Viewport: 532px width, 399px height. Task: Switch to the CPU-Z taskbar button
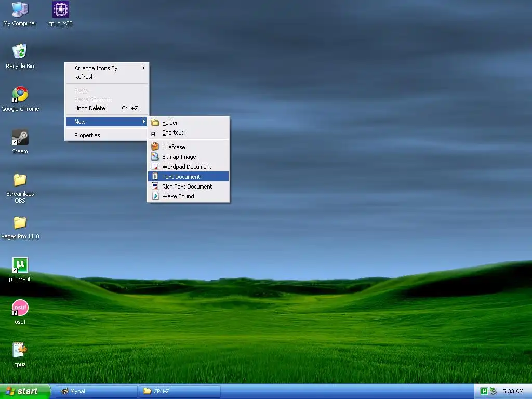[x=179, y=391]
